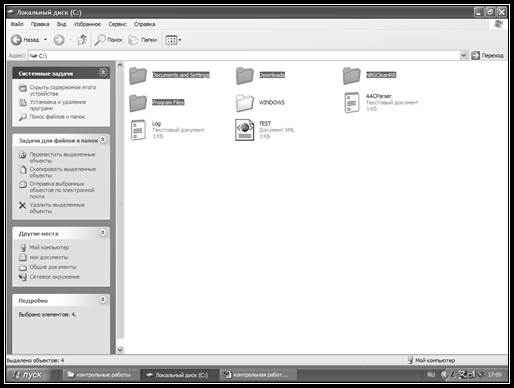The height and width of the screenshot is (388, 514).
Task: Collapse the Подробно details panel
Action: pyautogui.click(x=103, y=300)
